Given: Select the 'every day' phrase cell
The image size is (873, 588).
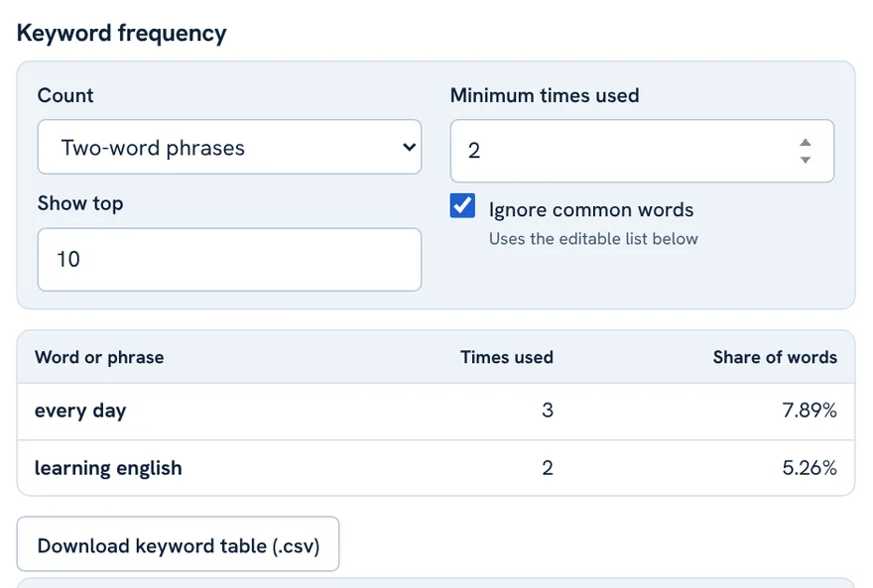Looking at the screenshot, I should pos(80,411).
